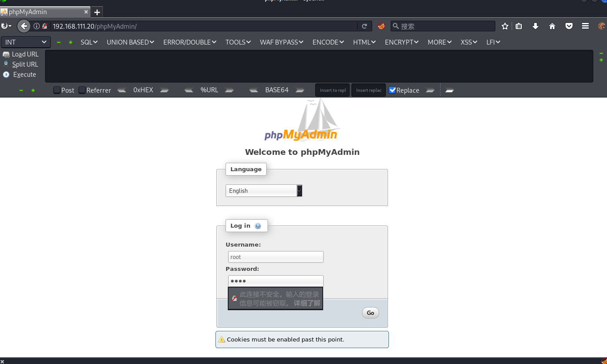This screenshot has width=607, height=364.
Task: Expand the ENCODE menu
Action: [328, 42]
